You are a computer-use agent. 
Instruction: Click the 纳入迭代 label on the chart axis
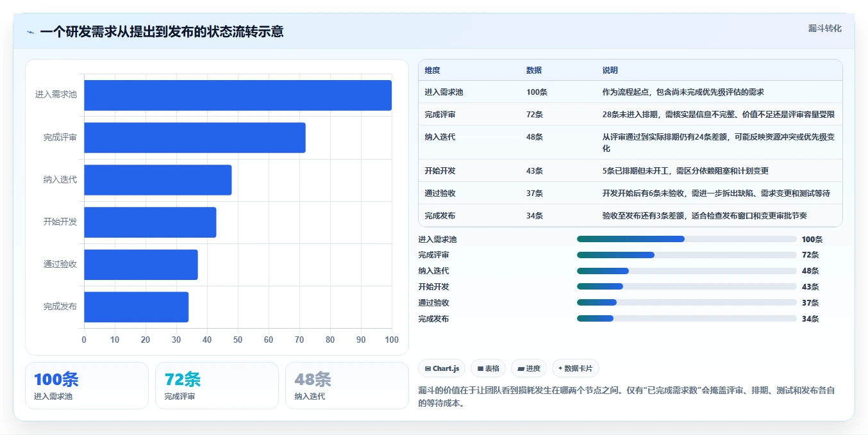tap(60, 179)
